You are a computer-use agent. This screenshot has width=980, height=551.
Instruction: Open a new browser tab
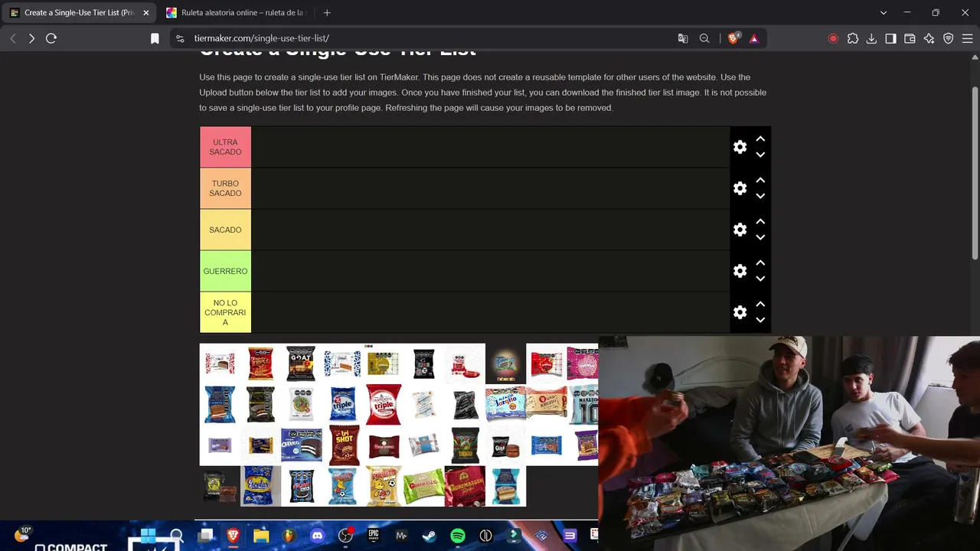tap(327, 12)
